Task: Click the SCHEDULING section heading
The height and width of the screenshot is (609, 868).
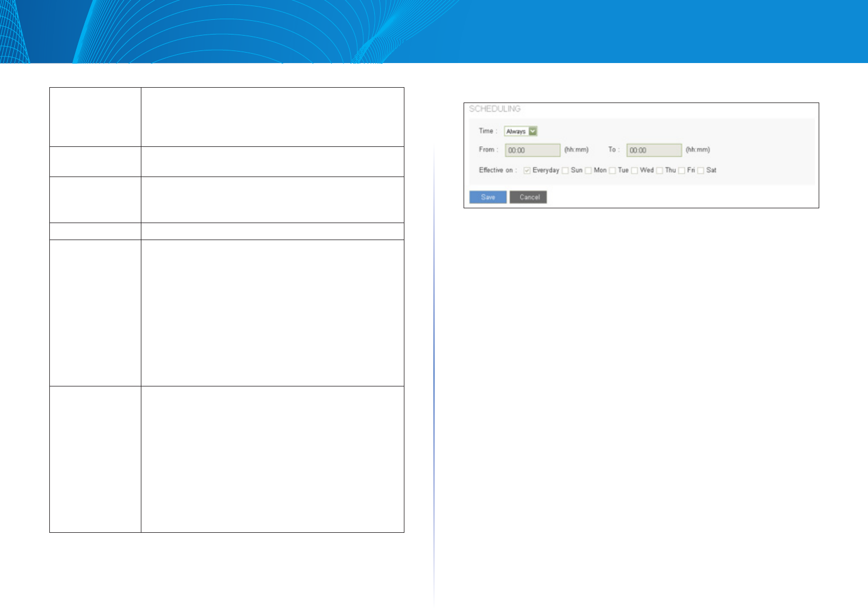Action: point(495,109)
